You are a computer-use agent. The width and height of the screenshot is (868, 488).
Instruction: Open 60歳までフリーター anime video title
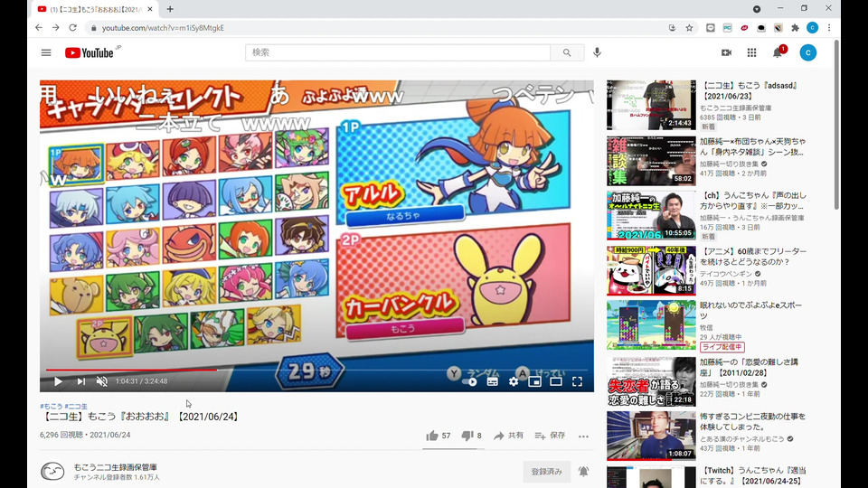pyautogui.click(x=753, y=257)
